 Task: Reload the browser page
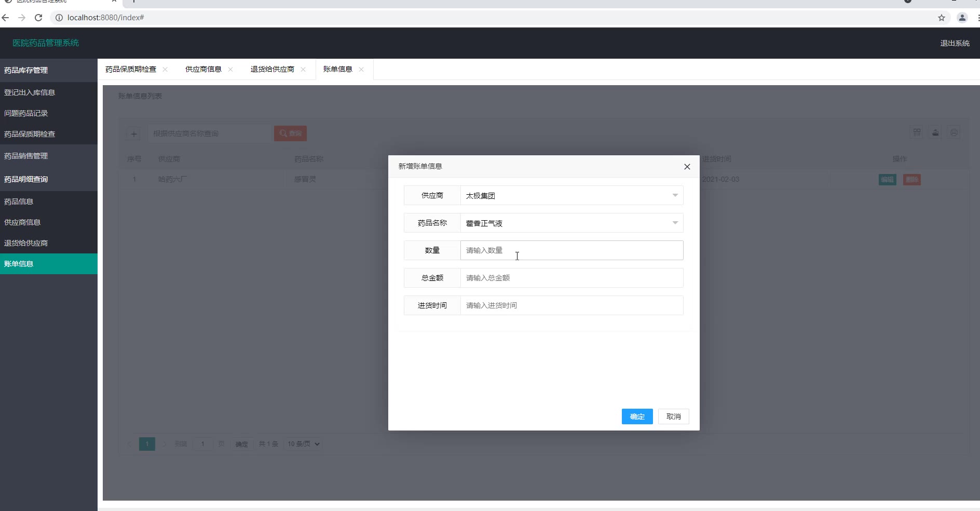point(38,18)
